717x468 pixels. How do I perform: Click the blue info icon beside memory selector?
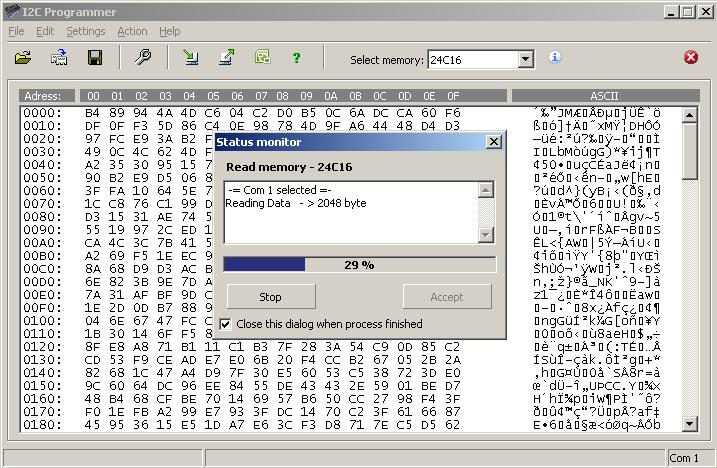tap(555, 57)
